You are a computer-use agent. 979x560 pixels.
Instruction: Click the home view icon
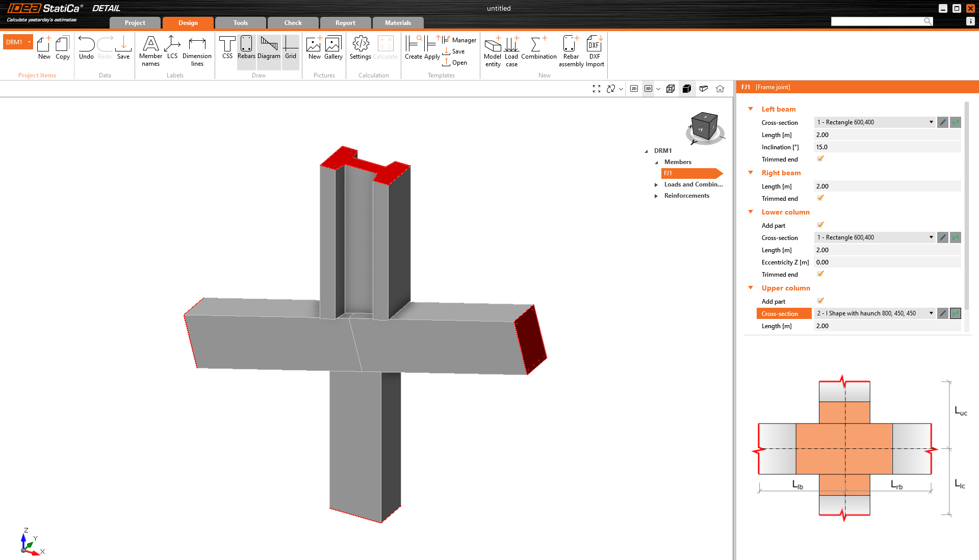720,89
